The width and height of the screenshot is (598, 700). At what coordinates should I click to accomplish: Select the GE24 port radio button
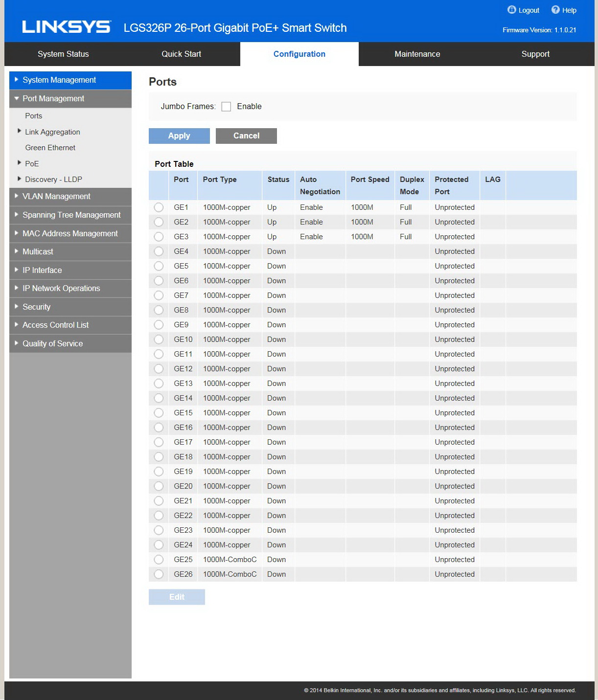159,545
